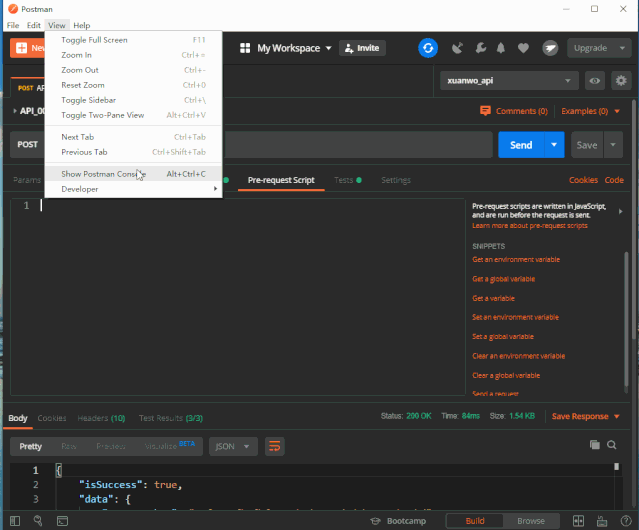Click the heart icon in header

point(523,48)
